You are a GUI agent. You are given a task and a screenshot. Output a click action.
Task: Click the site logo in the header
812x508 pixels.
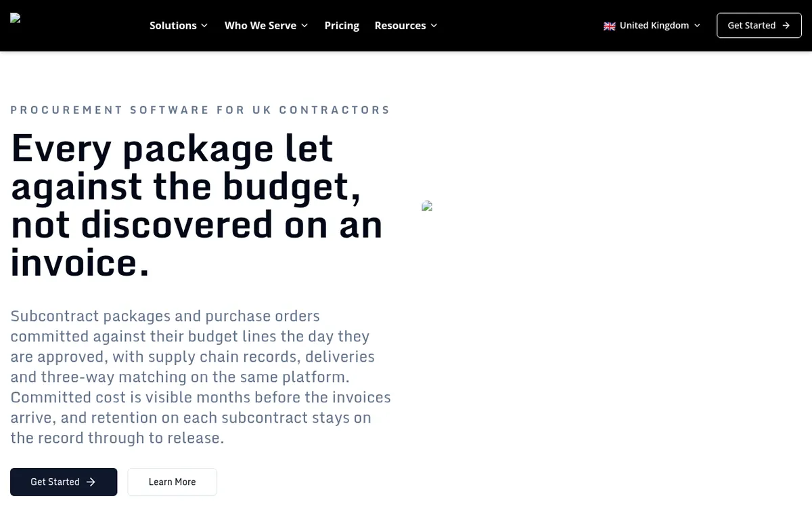pos(16,19)
